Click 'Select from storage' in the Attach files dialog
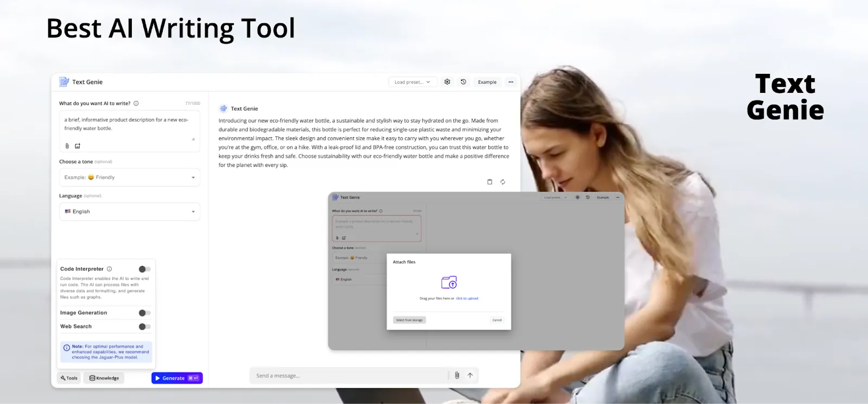Image resolution: width=868 pixels, height=404 pixels. point(410,320)
